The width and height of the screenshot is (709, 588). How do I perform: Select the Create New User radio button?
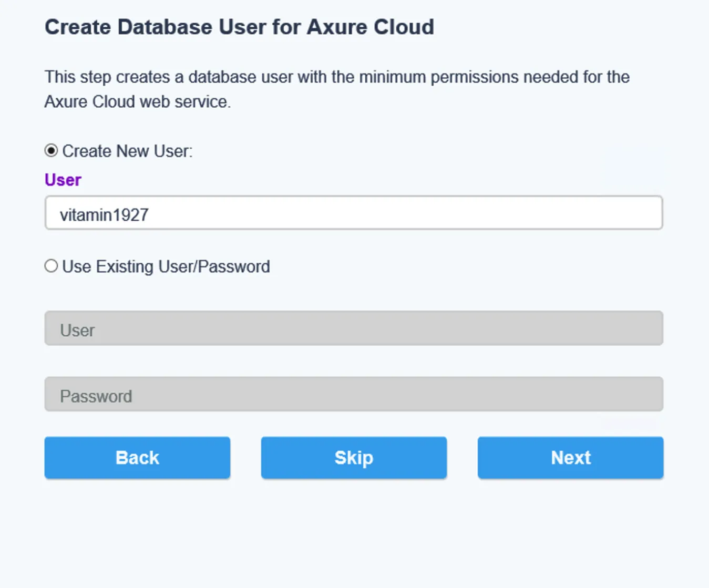50,151
